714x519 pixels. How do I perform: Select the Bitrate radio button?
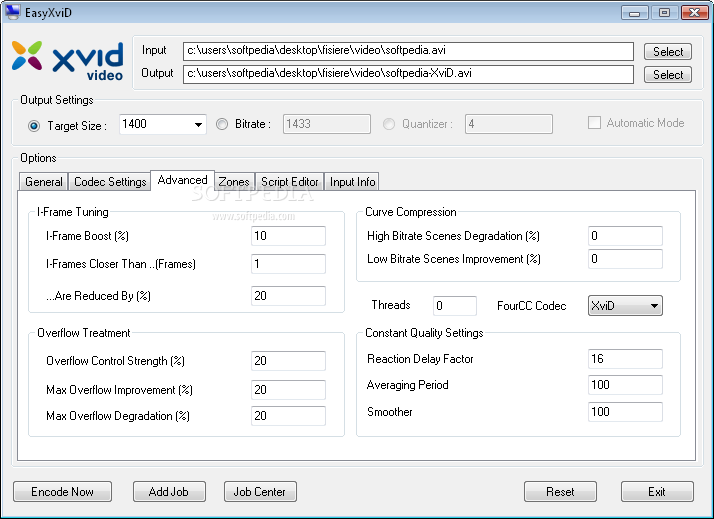[222, 124]
